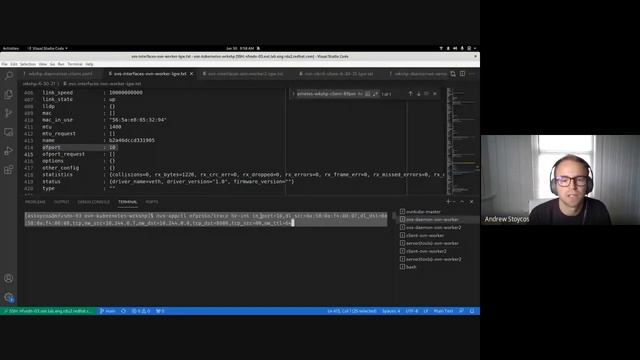Image resolution: width=640 pixels, height=360 pixels.
Task: Switch to the first wkshp-daemonset-client tab
Action: pos(60,74)
